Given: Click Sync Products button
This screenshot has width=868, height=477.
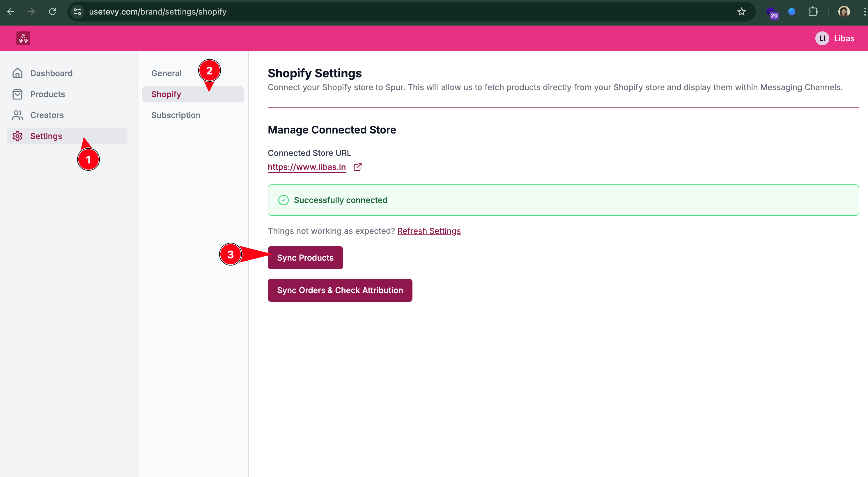Looking at the screenshot, I should pyautogui.click(x=305, y=257).
